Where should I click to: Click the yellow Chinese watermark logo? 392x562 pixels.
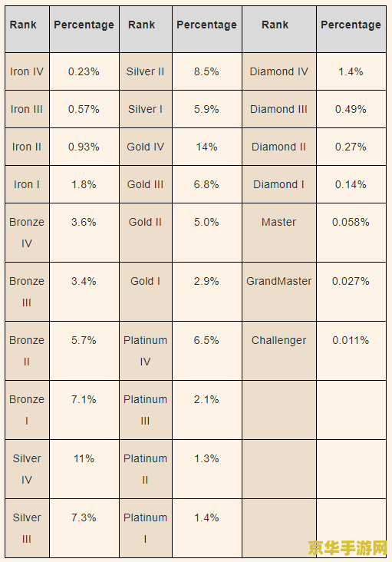348,548
